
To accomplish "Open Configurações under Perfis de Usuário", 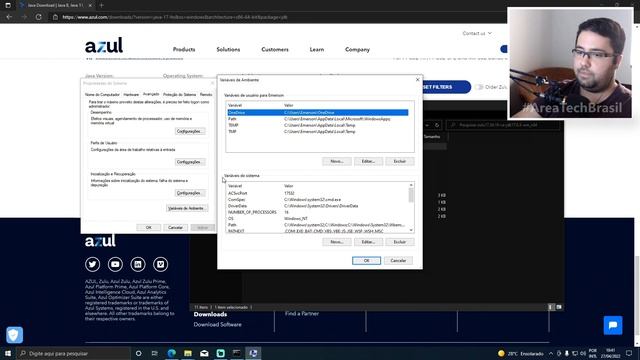I will click(190, 162).
